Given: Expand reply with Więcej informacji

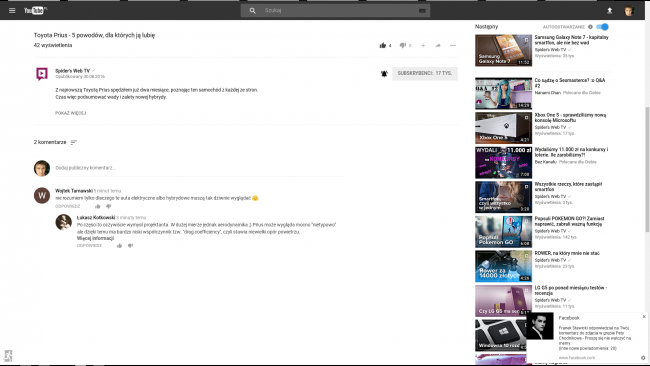Looking at the screenshot, I should [x=95, y=238].
